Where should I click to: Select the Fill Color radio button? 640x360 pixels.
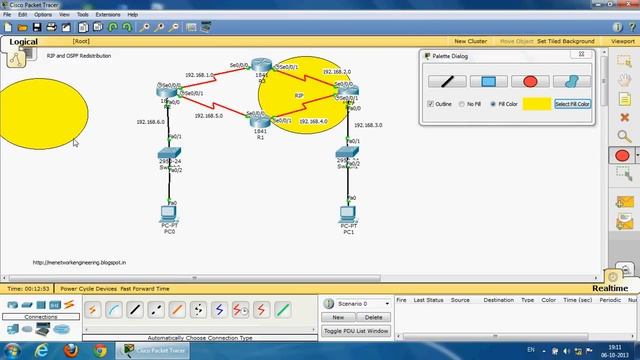493,104
